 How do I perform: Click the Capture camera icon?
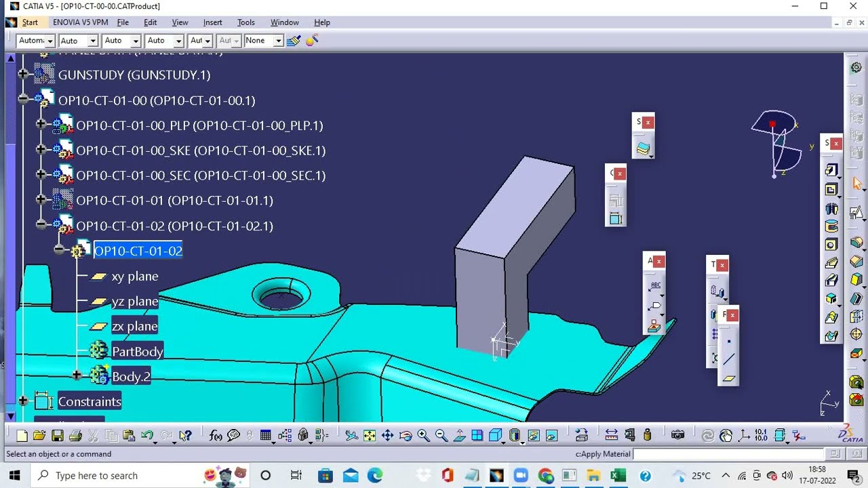(677, 436)
